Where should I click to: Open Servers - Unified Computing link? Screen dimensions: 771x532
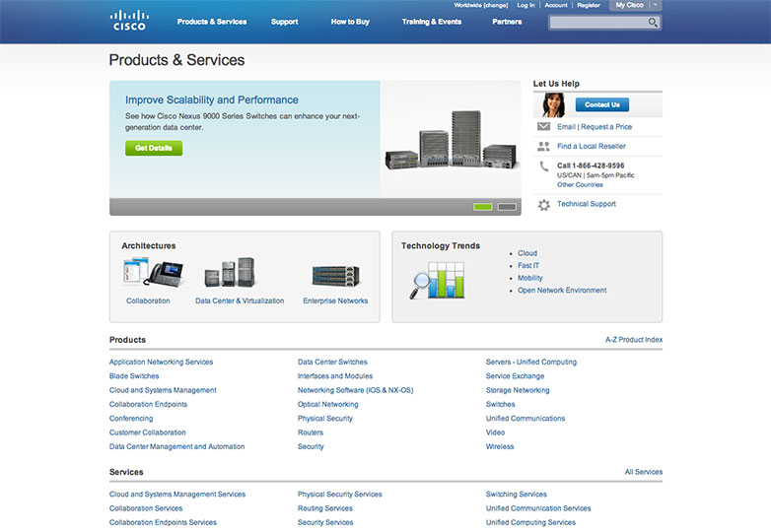531,362
